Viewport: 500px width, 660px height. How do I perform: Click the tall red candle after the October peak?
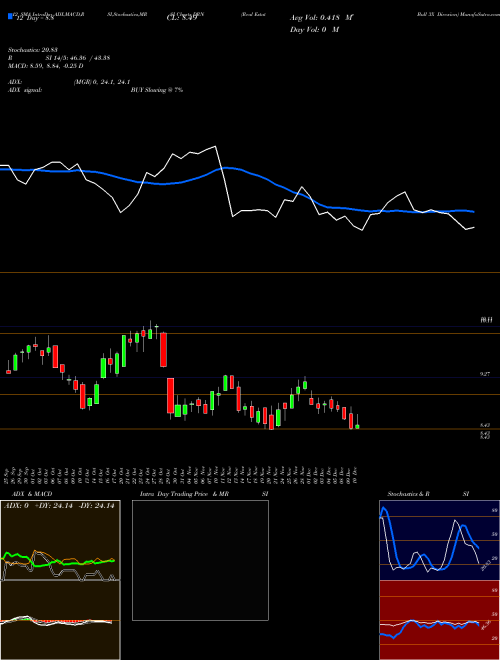pyautogui.click(x=163, y=350)
